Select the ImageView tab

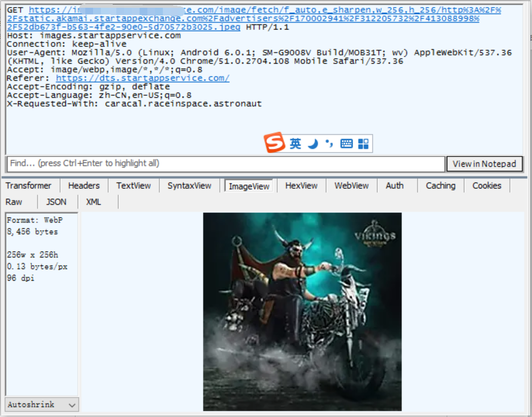[249, 186]
